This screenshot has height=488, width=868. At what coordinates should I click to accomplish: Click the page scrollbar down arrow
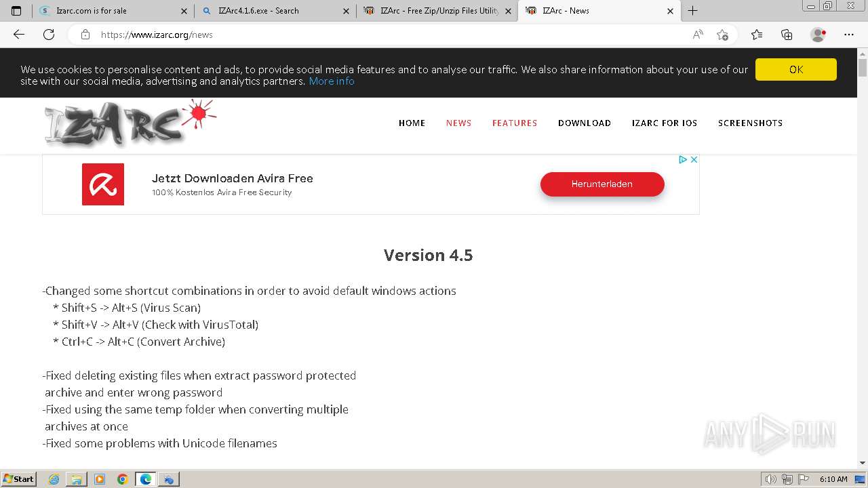(863, 463)
